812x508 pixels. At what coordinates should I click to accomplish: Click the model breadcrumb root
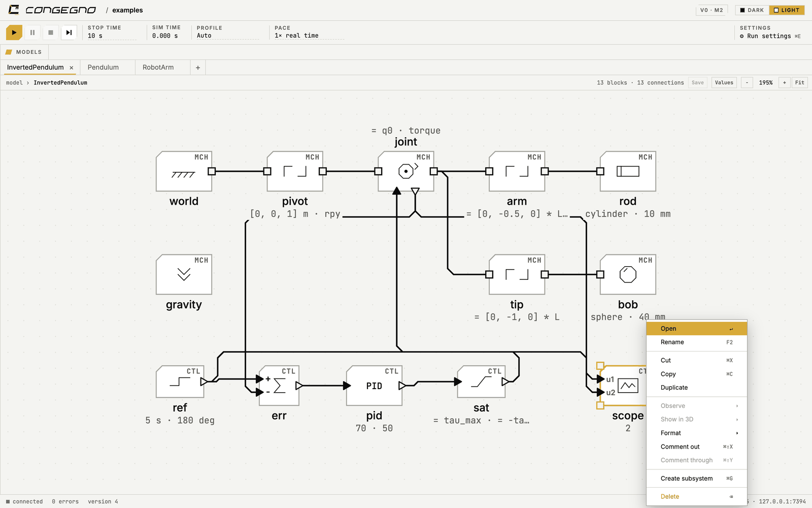[x=14, y=83]
